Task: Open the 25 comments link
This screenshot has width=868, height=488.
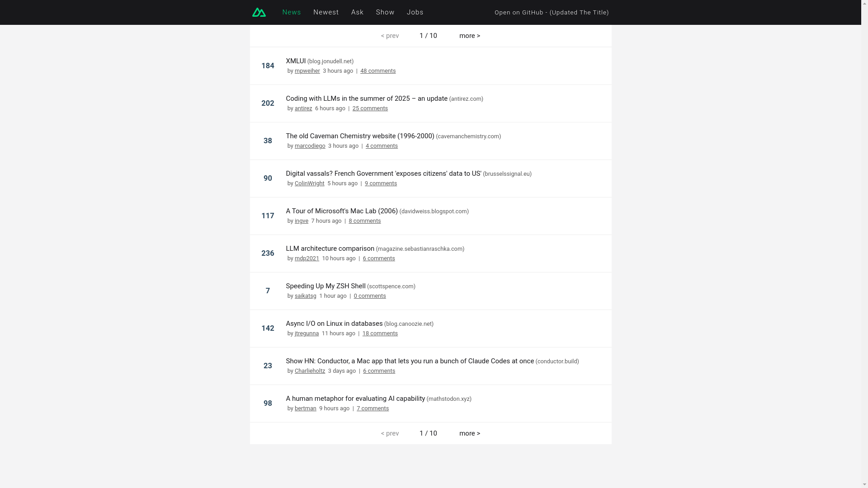Action: (x=370, y=108)
